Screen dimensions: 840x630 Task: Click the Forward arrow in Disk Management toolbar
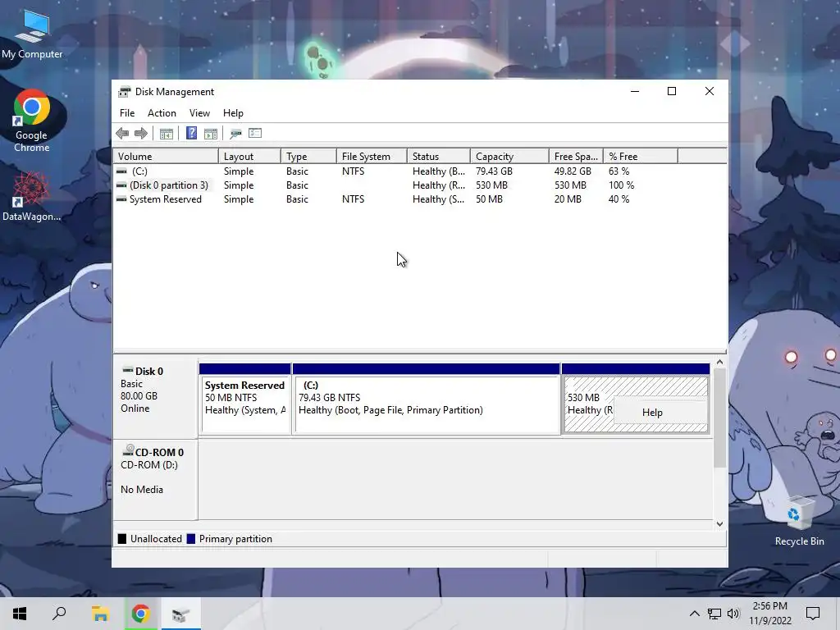coord(141,134)
